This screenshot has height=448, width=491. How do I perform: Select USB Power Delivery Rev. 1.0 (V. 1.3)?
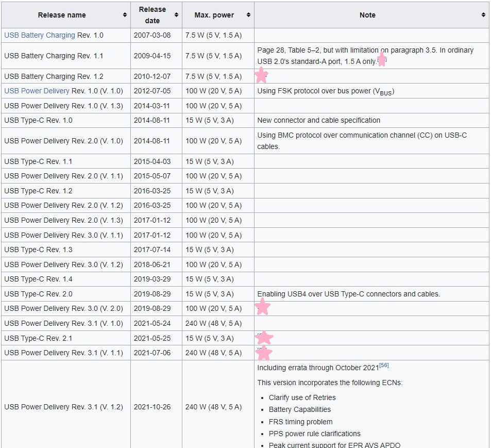coord(63,106)
